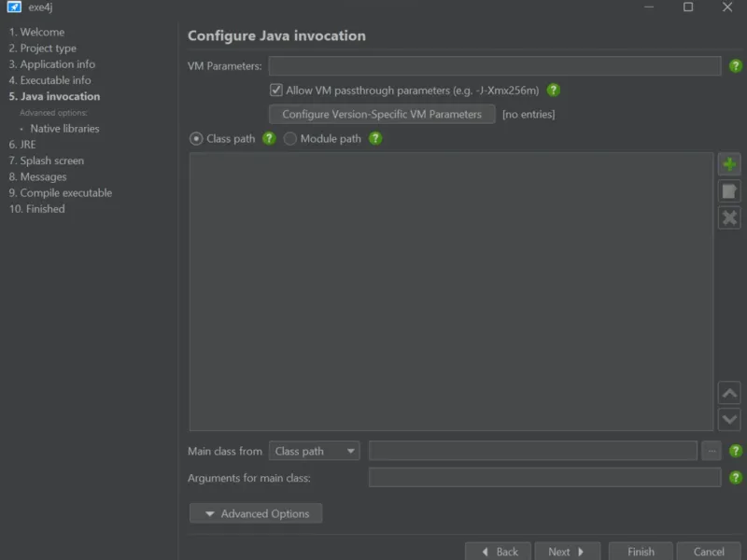Select step 5 Java invocation
Image resolution: width=747 pixels, height=560 pixels.
click(54, 96)
